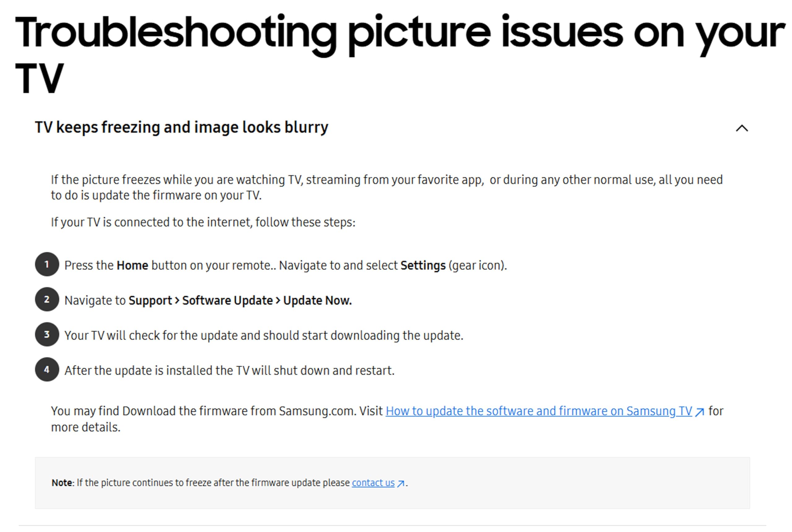Click the step 3 number badge
The width and height of the screenshot is (792, 532).
(x=47, y=334)
